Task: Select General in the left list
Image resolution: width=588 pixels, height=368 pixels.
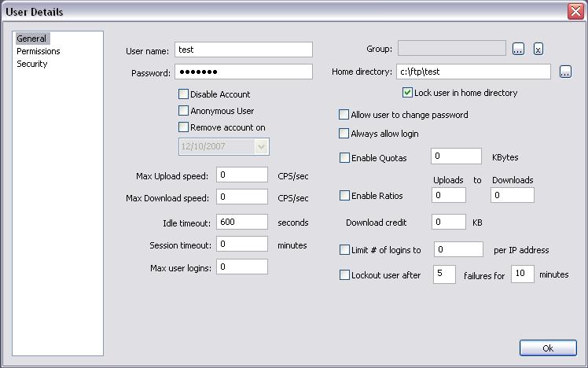Action: pos(32,39)
